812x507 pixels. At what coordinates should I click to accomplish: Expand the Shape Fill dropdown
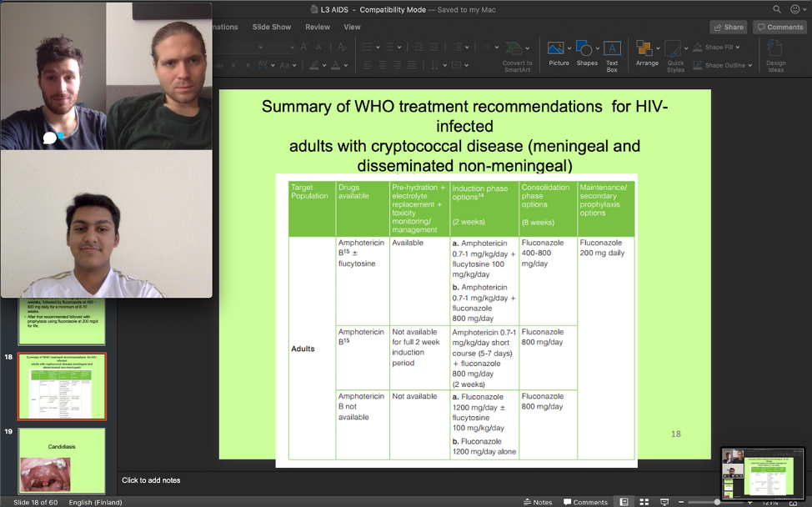tap(738, 48)
